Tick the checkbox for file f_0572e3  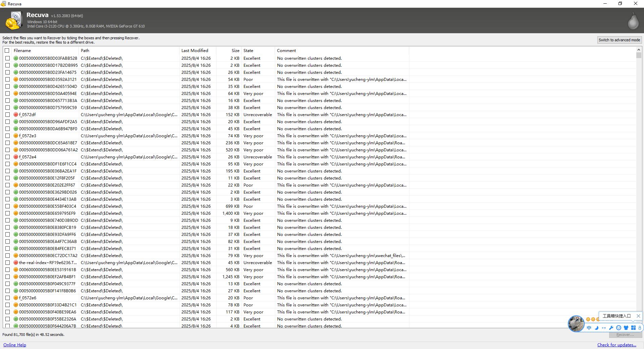coord(7,136)
